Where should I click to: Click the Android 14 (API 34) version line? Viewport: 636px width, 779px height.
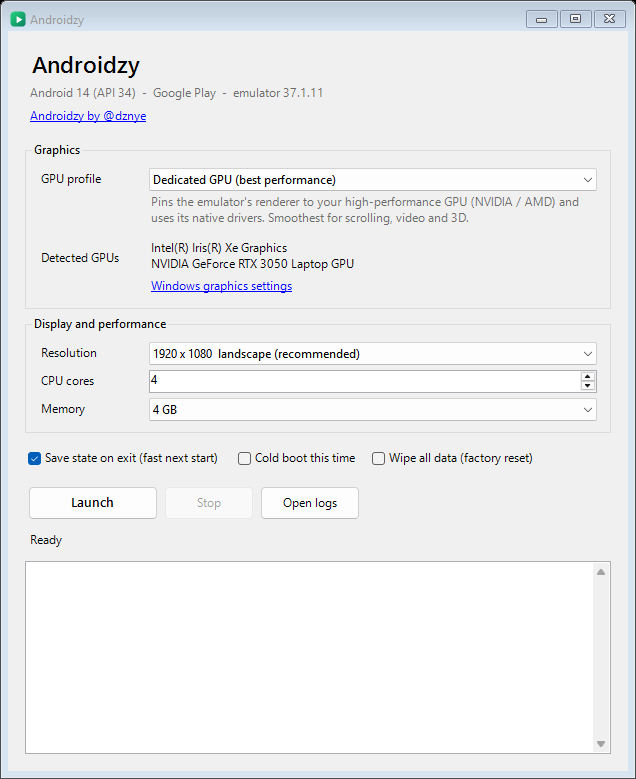tap(176, 93)
